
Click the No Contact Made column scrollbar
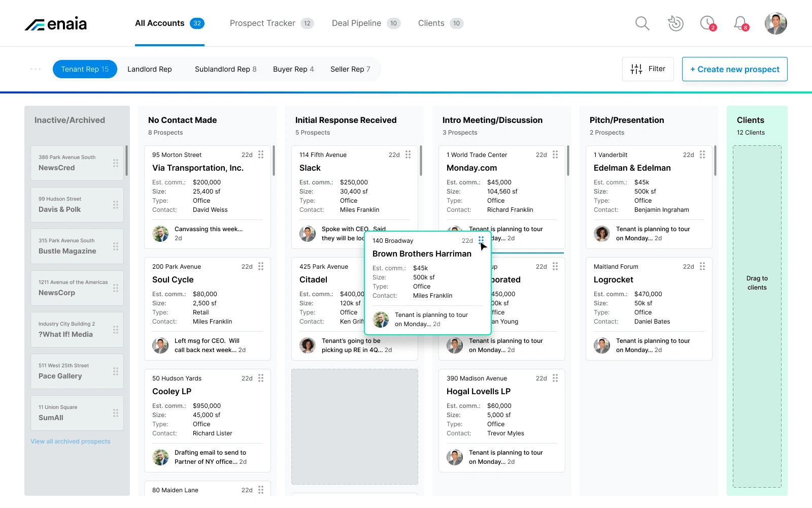(274, 161)
